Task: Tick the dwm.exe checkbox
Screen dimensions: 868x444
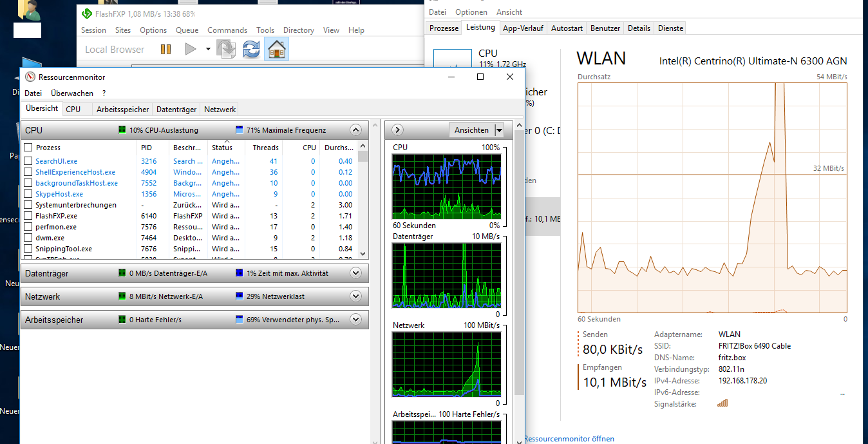Action: point(28,238)
